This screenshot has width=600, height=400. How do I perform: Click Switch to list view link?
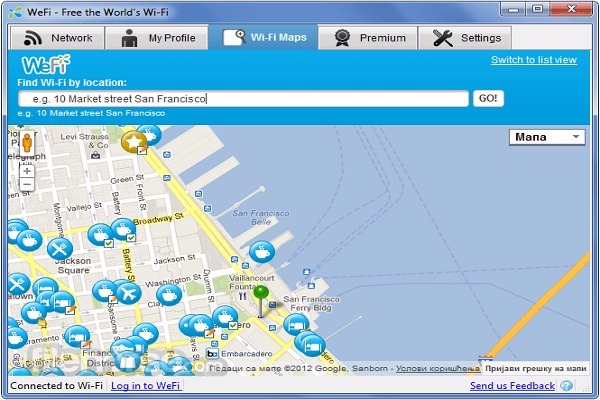tap(534, 60)
